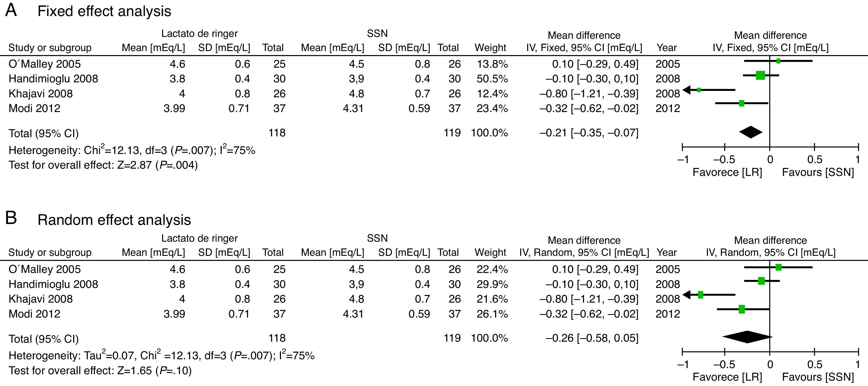Click the black diamond in random effect plot
The width and height of the screenshot is (868, 386).
[747, 337]
